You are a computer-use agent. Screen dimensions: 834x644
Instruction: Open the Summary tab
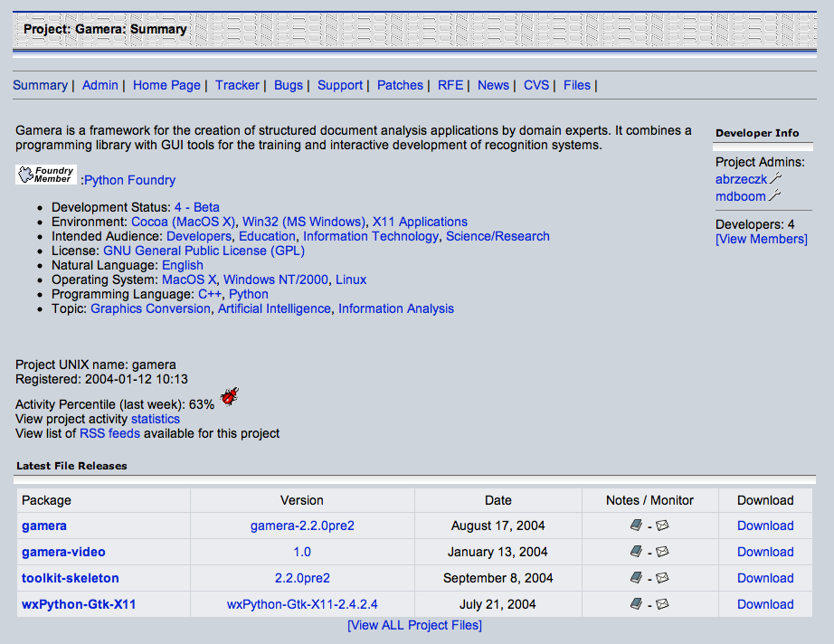(40, 85)
